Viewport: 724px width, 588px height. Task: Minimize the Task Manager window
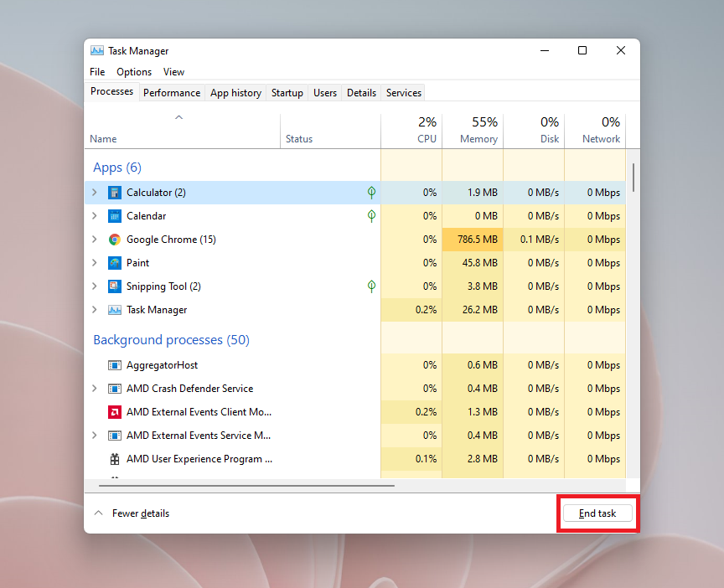[545, 50]
